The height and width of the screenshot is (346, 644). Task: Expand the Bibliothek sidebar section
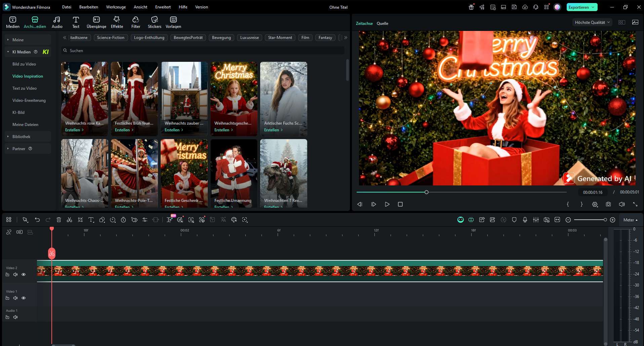coord(21,136)
